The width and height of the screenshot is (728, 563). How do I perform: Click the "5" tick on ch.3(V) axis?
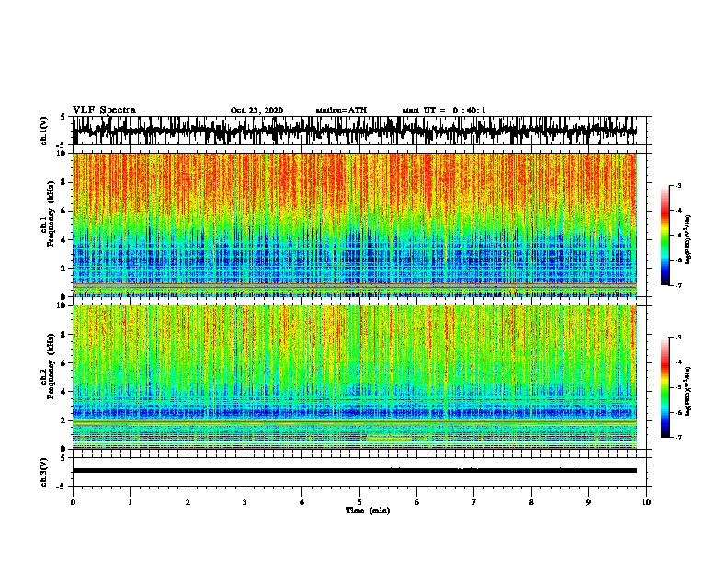[x=63, y=458]
